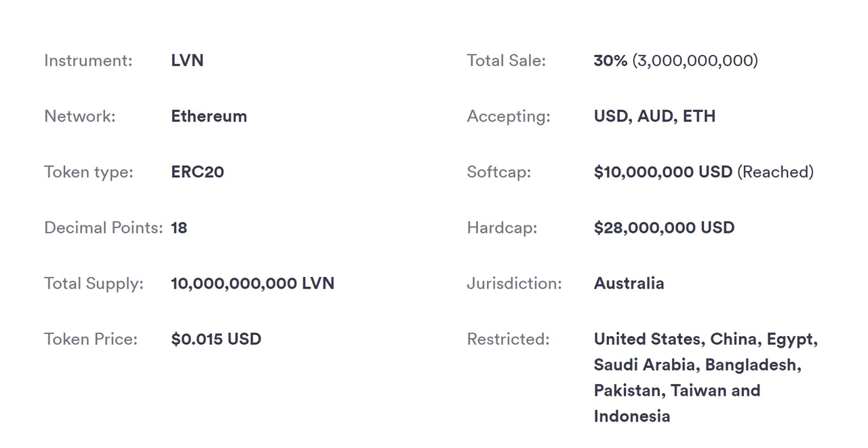Click the Restricted countries list text
This screenshot has height=448, width=868.
pos(706,377)
